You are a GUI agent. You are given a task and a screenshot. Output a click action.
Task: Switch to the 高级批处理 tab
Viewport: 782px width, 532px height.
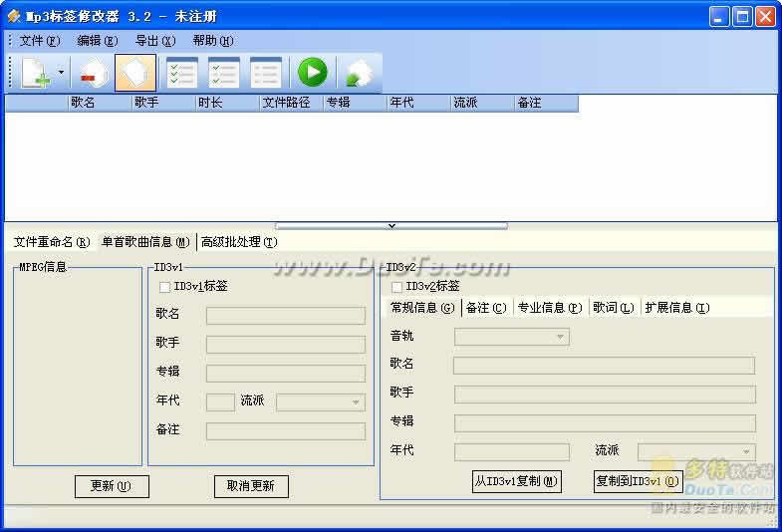239,242
